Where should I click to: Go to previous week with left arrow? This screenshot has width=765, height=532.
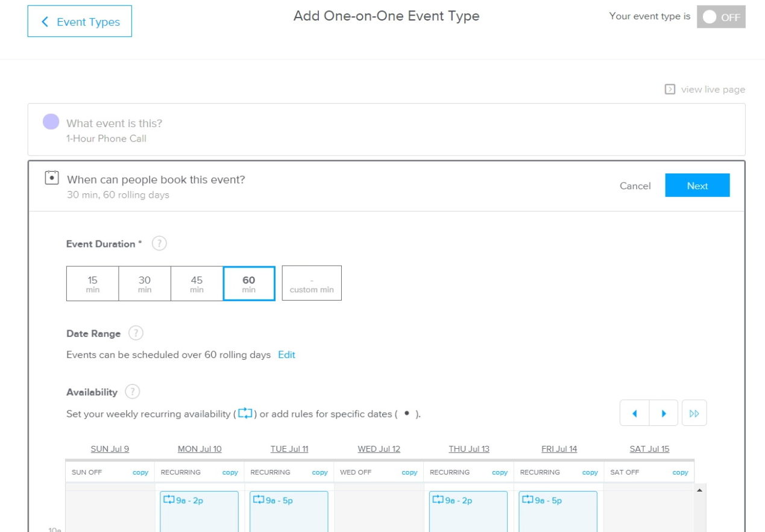point(634,413)
